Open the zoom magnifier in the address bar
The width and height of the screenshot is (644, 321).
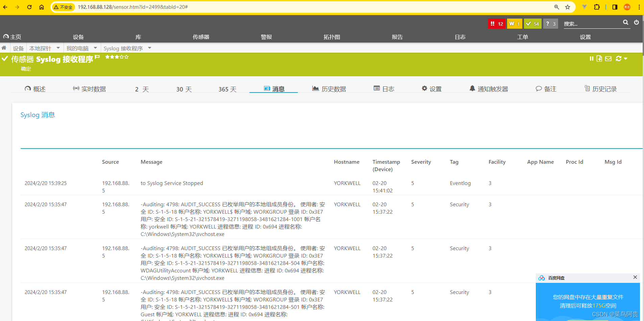pos(556,7)
